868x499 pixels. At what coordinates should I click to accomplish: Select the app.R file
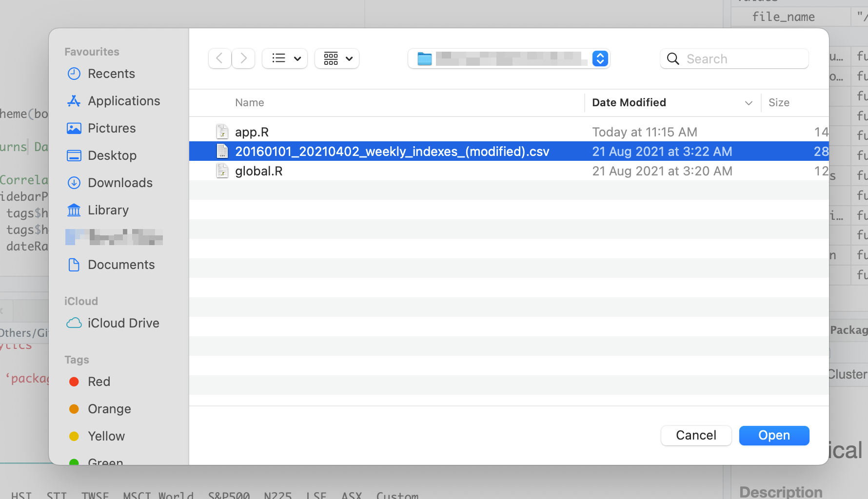click(x=252, y=132)
